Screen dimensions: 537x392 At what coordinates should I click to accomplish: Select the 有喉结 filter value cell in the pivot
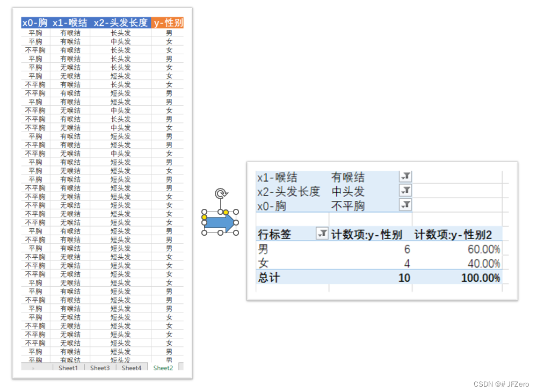coord(348,177)
